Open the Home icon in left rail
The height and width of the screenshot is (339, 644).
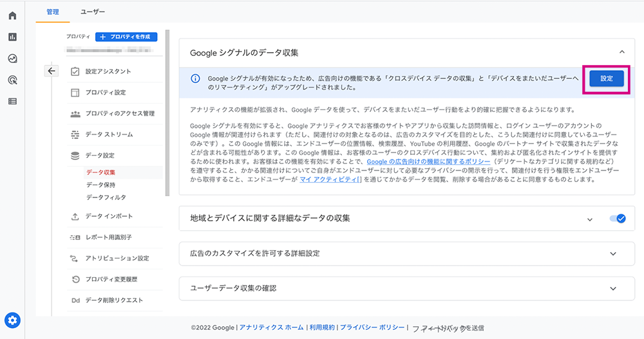[12, 15]
